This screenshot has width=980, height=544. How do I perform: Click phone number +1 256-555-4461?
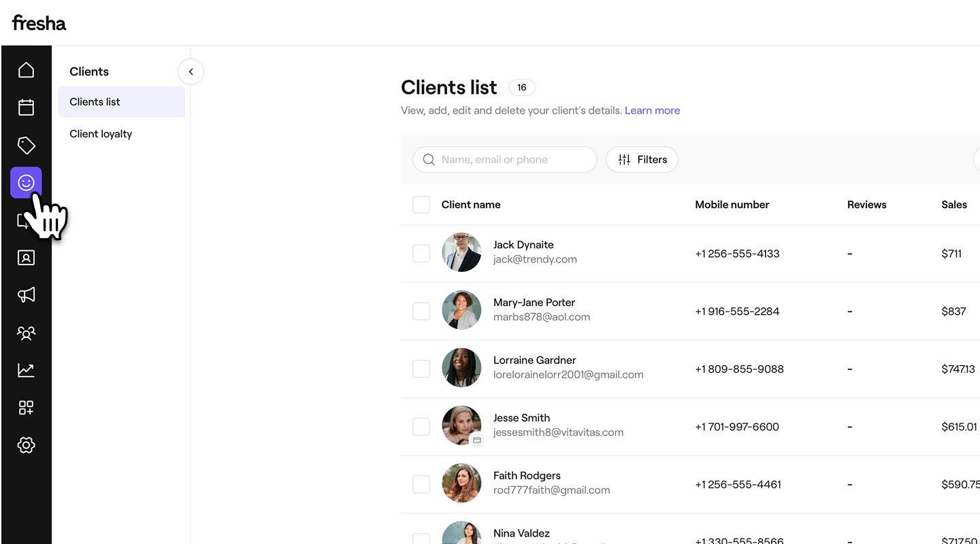click(738, 485)
